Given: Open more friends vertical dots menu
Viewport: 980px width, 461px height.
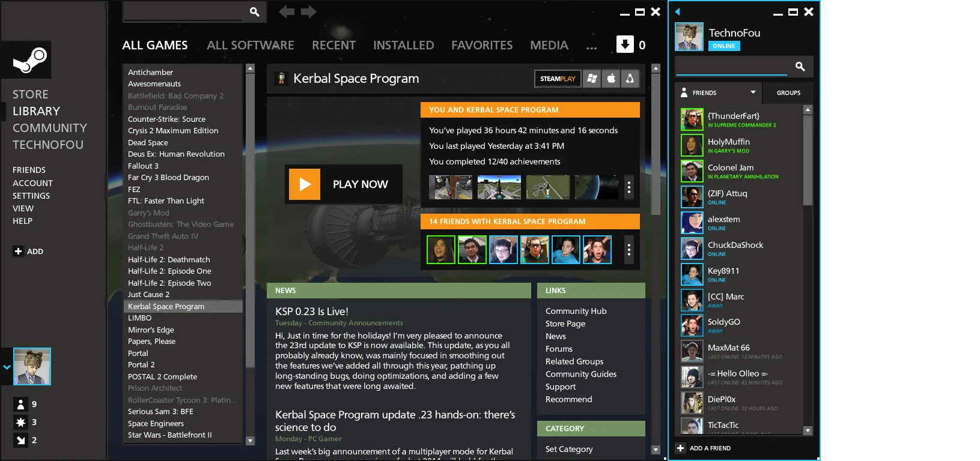Looking at the screenshot, I should (x=629, y=250).
